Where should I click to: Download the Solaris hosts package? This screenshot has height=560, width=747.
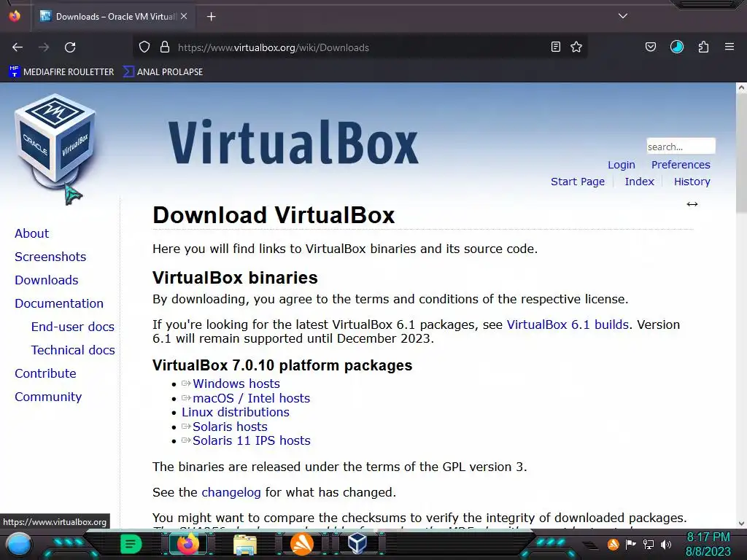[x=230, y=427]
